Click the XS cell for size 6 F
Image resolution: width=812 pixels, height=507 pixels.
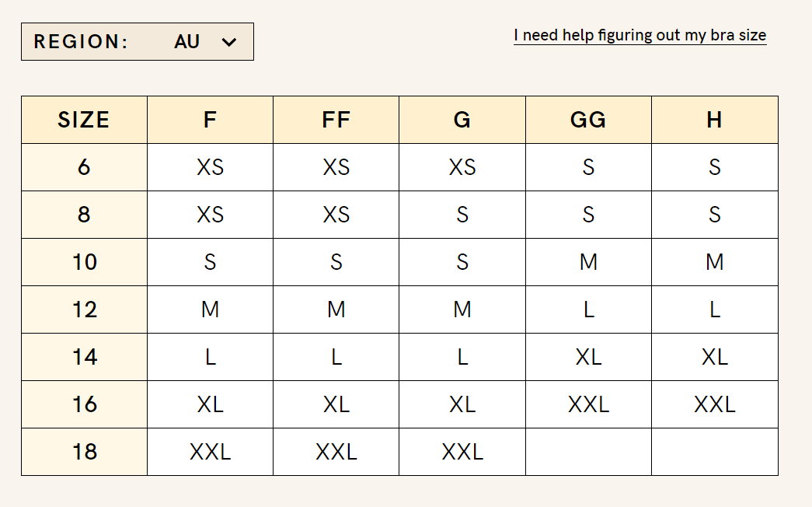coord(210,167)
